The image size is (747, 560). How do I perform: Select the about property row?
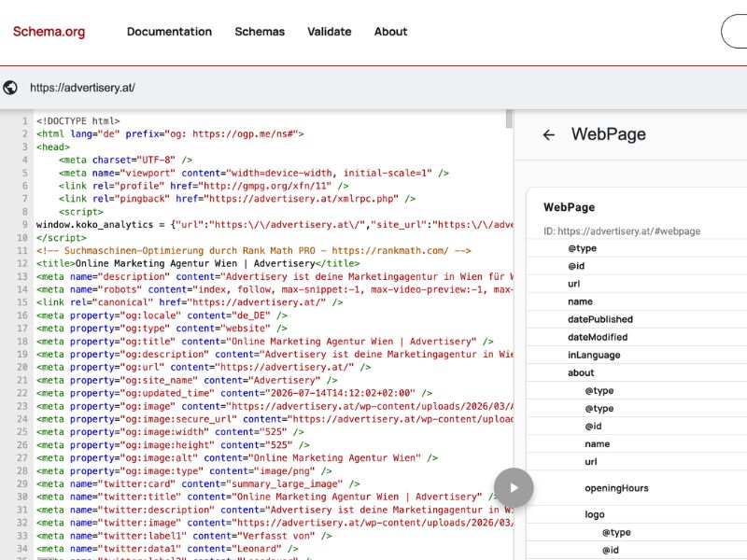click(x=637, y=372)
